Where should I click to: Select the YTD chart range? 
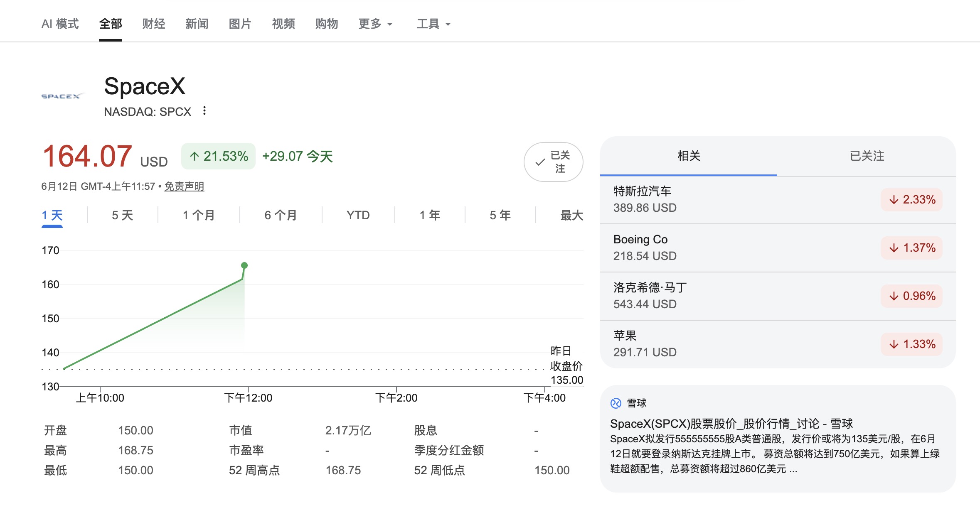click(x=358, y=216)
